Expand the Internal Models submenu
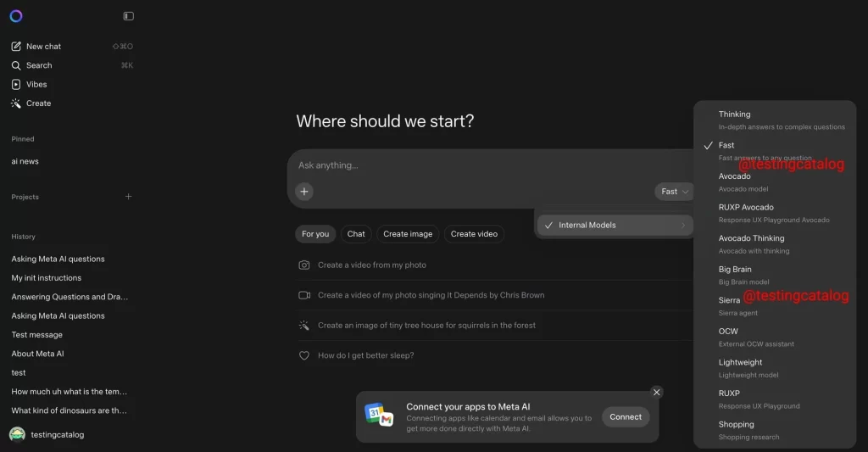The height and width of the screenshot is (452, 868). [x=615, y=226]
